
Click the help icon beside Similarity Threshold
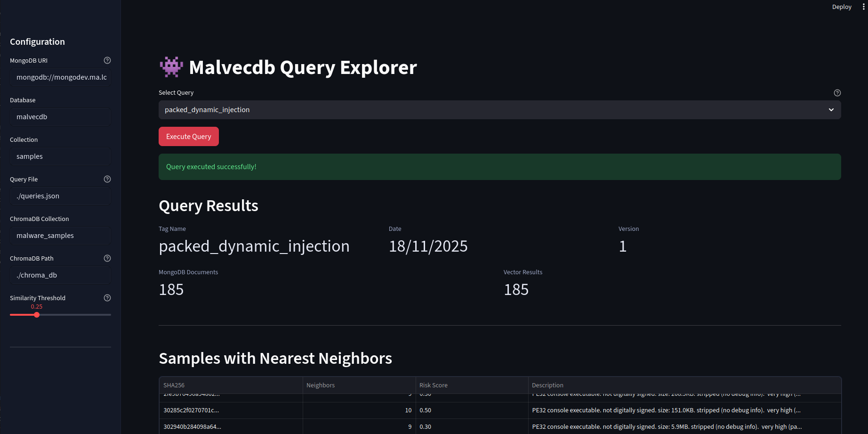click(x=107, y=297)
